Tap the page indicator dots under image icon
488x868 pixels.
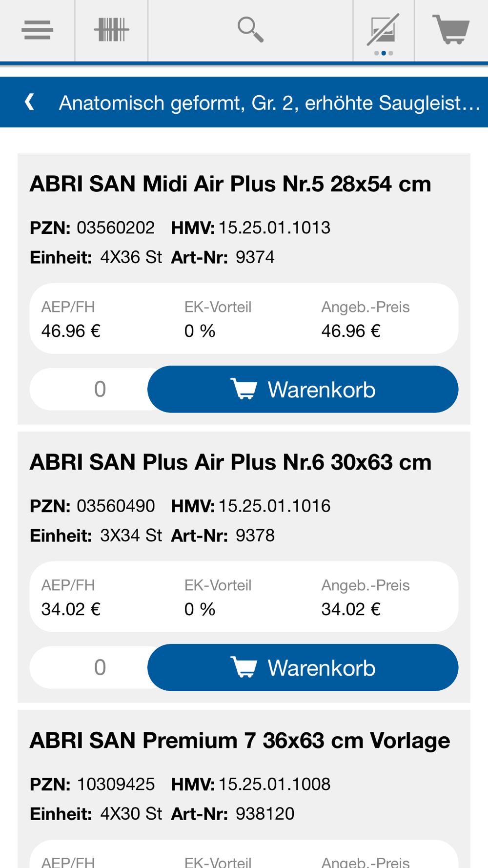pos(384,53)
